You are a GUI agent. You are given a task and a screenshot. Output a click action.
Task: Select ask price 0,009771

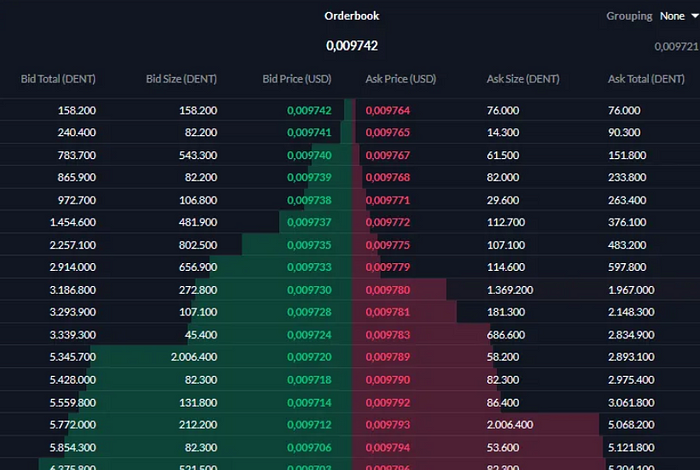388,200
